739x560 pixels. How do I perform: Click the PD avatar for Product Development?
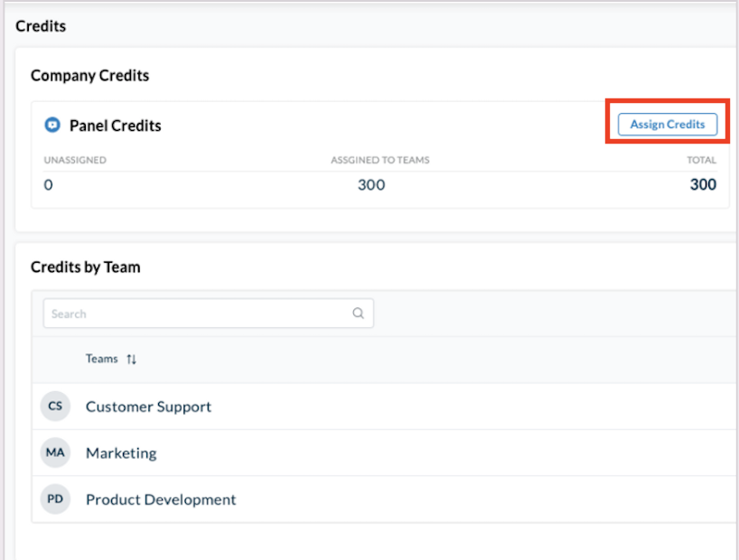[x=55, y=499]
